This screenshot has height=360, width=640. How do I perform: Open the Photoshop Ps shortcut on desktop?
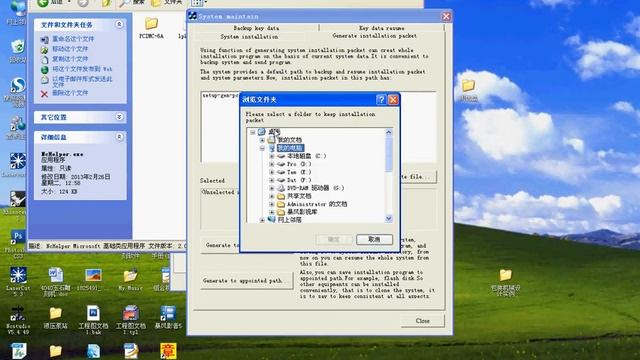18,237
